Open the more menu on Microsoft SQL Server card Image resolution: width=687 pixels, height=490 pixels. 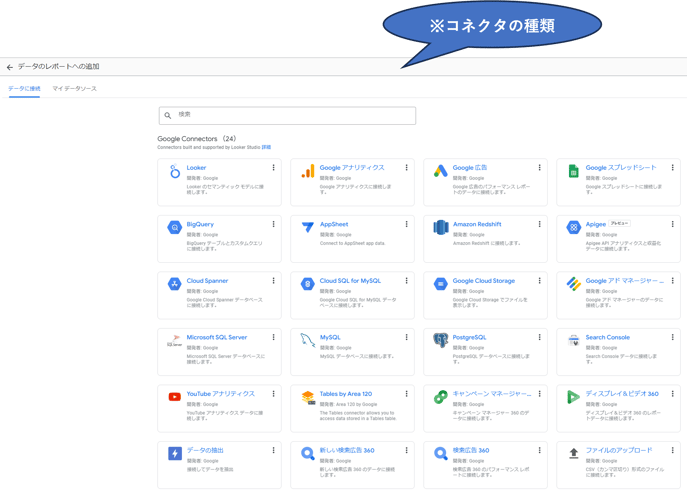[x=273, y=337]
